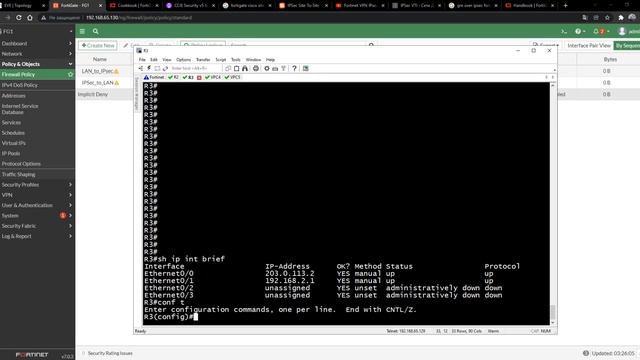Click the quick connect lightning icon
Image resolution: width=640 pixels, height=360 pixels.
[x=149, y=68]
